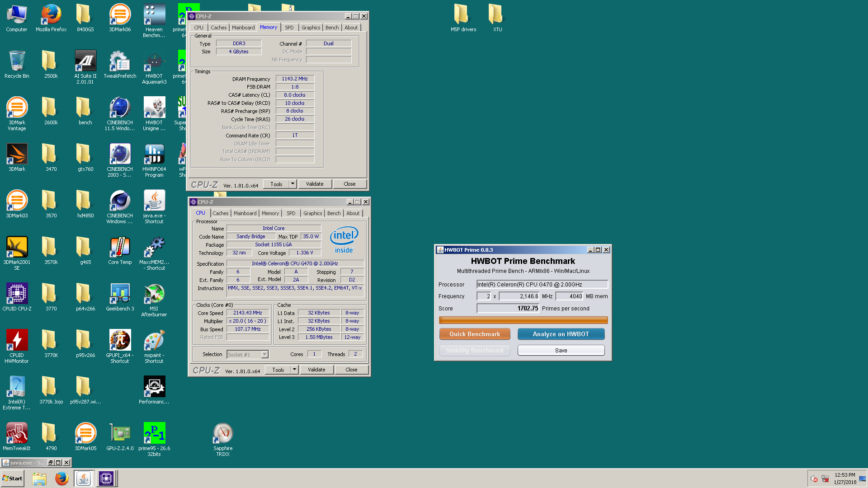The width and height of the screenshot is (868, 488).
Task: Open Sapphire TRIXX shortcut
Action: click(223, 440)
